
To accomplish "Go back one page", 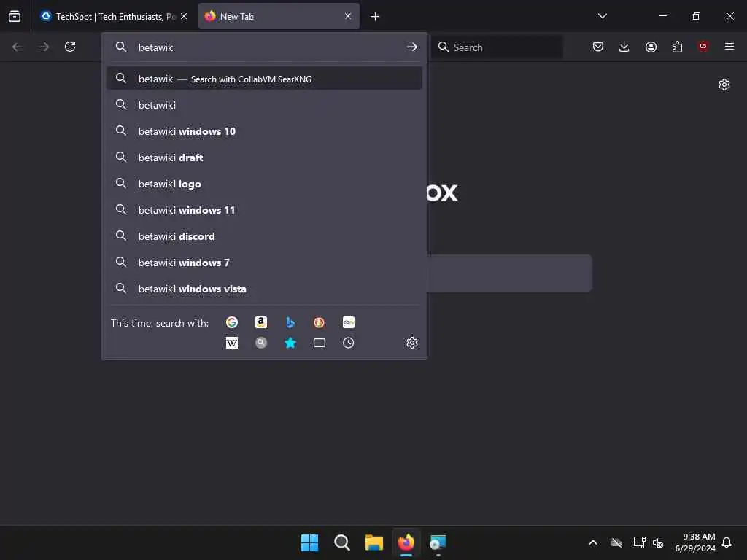I will click(x=18, y=47).
